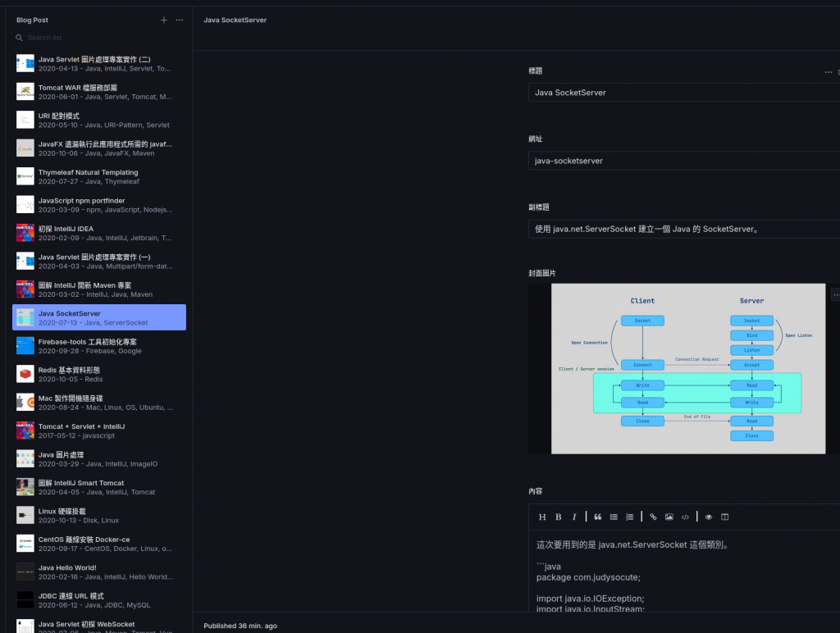The width and height of the screenshot is (840, 633).
Task: Click the Redis post thumbnail image
Action: [25, 374]
